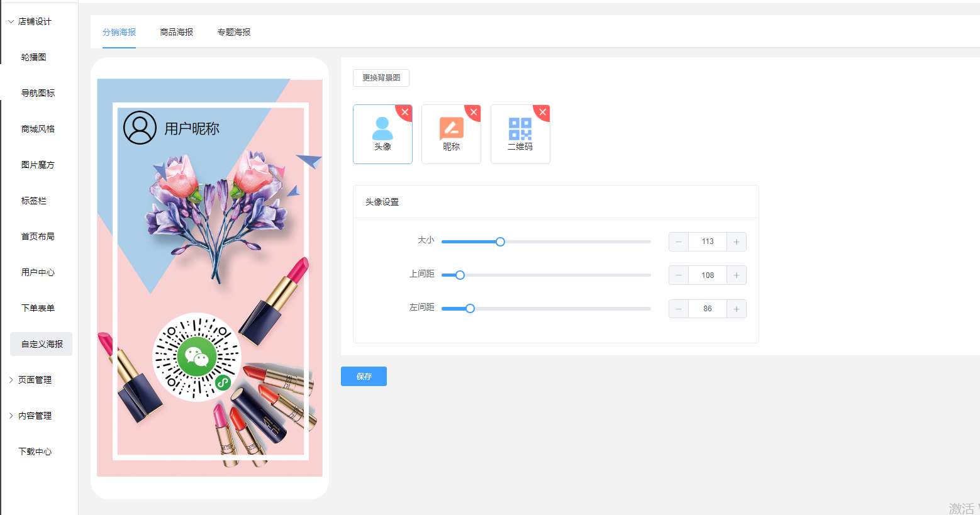The width and height of the screenshot is (980, 515).
Task: Click the 头像设置 panel heading
Action: [x=382, y=202]
